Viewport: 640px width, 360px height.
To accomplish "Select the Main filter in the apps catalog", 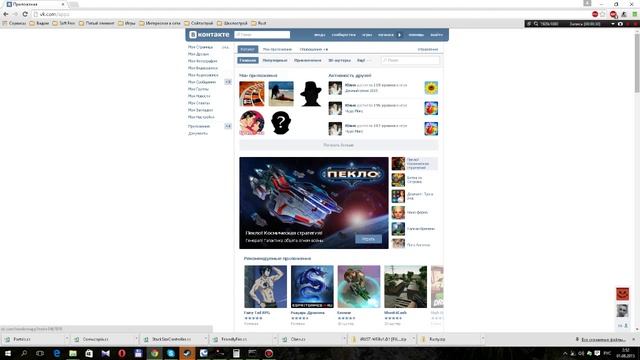I will (x=248, y=60).
